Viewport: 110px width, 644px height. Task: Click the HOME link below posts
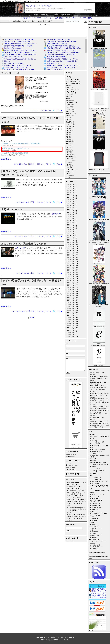(x=32, y=318)
